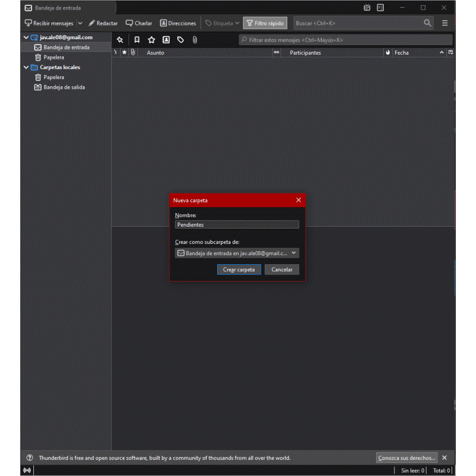Collapse the Carpetas locales tree
Screen dimensions: 476x476
coord(26,67)
